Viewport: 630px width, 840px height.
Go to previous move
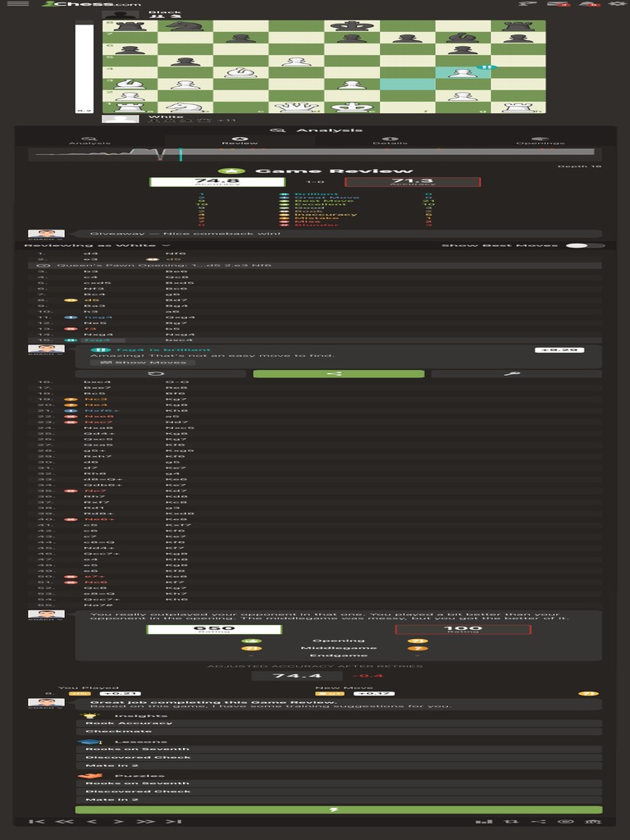[x=92, y=821]
